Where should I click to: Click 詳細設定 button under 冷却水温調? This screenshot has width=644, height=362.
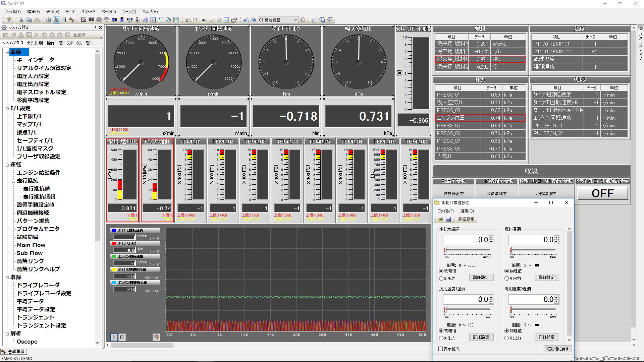pos(481,278)
